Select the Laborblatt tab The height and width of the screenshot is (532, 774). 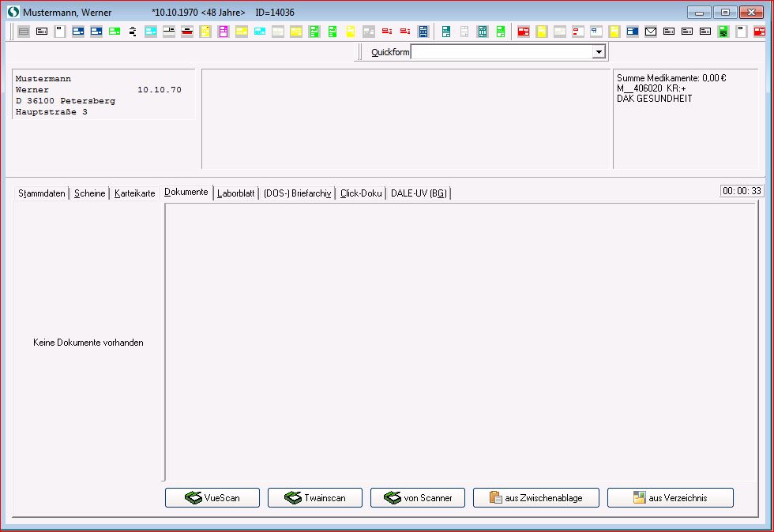click(x=235, y=193)
